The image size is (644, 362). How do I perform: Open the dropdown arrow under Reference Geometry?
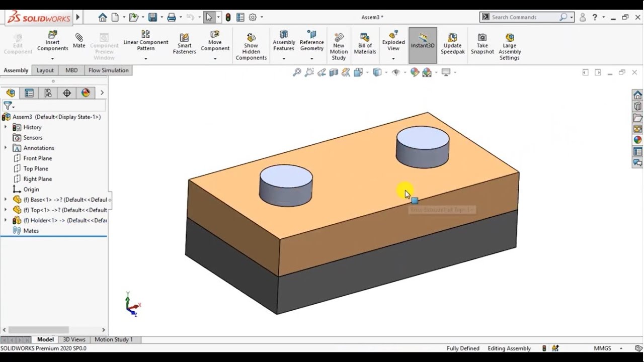311,59
